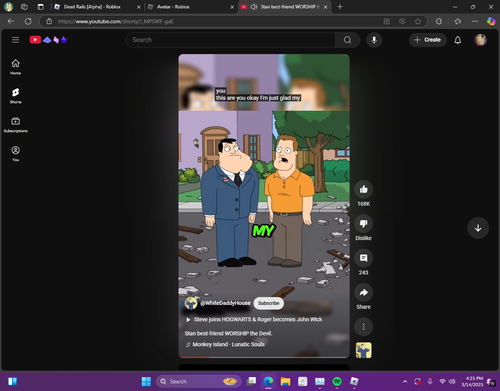Start voice search with microphone icon
This screenshot has height=391, width=500.
tap(374, 40)
